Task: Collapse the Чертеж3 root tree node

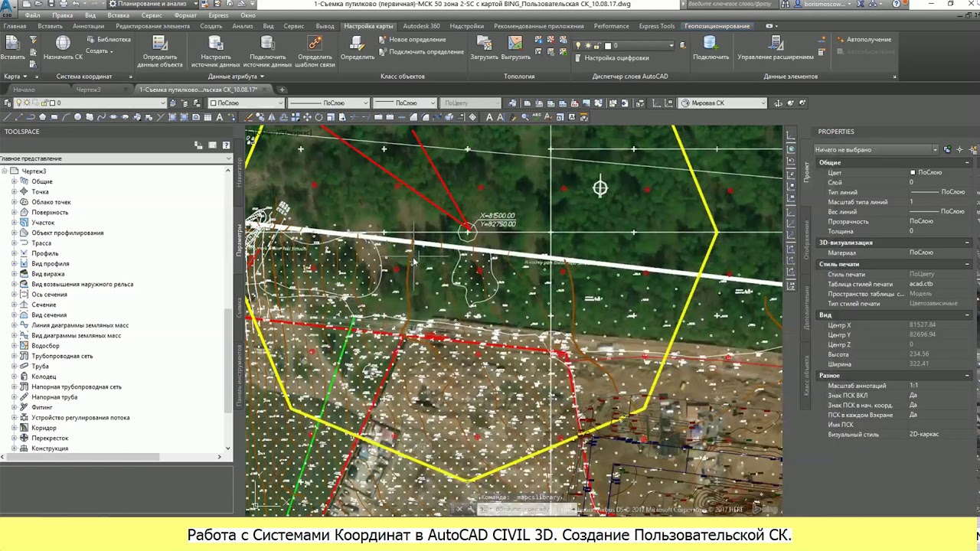Action: point(5,171)
